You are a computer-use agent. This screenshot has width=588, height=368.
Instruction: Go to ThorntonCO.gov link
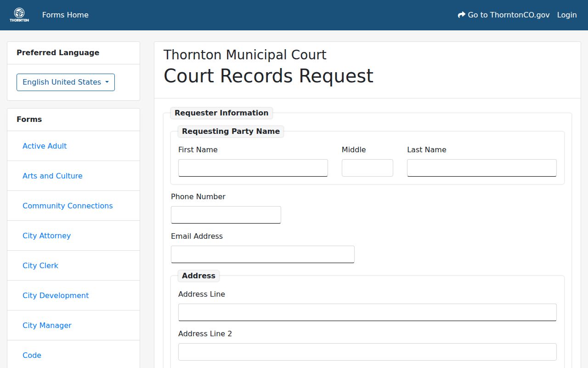click(504, 15)
